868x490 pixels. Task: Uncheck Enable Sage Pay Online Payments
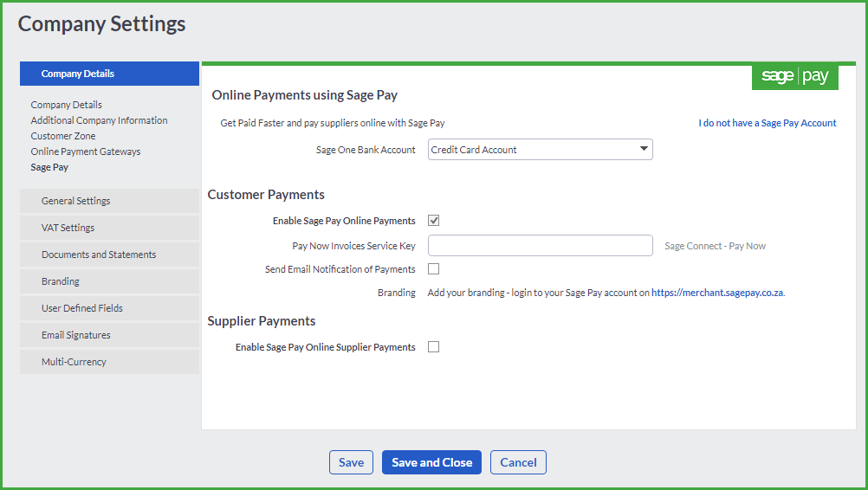click(x=433, y=221)
